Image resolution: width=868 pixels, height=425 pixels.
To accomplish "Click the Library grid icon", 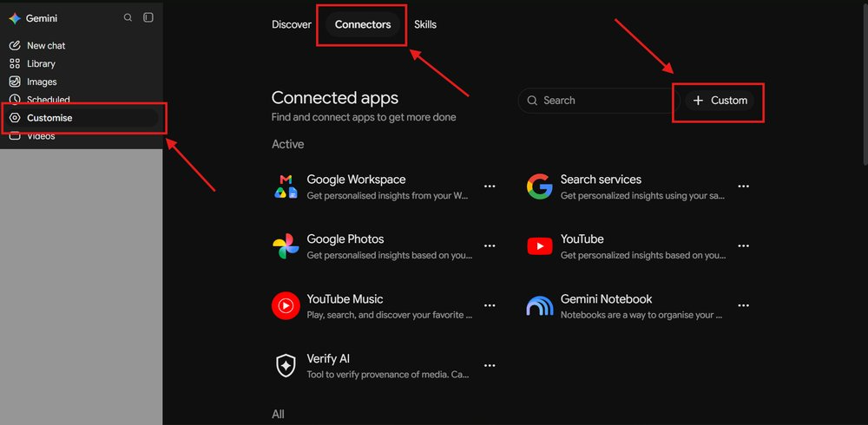I will 15,63.
